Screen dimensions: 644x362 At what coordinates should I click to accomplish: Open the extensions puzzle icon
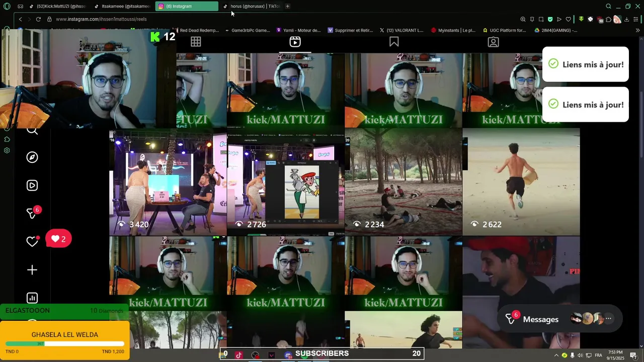pos(608,19)
